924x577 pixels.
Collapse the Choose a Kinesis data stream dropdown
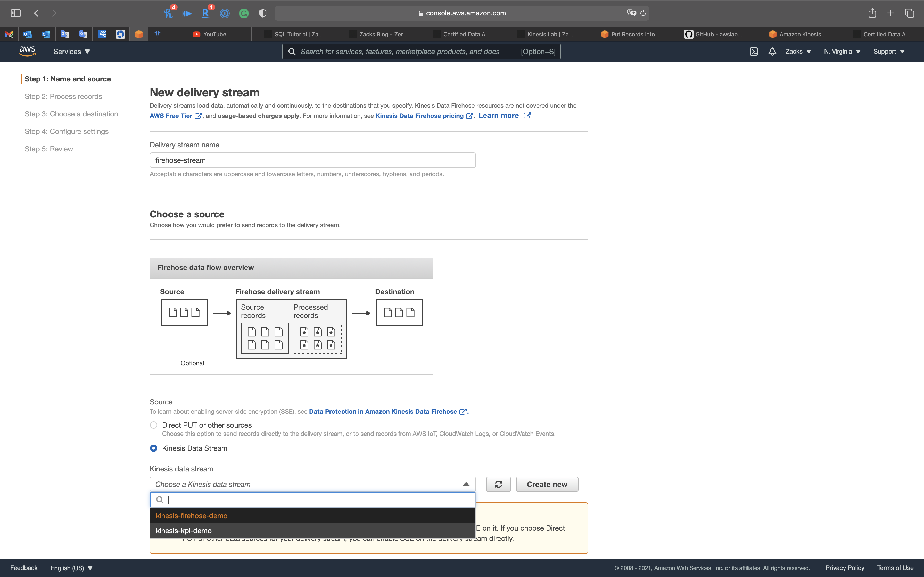click(466, 484)
